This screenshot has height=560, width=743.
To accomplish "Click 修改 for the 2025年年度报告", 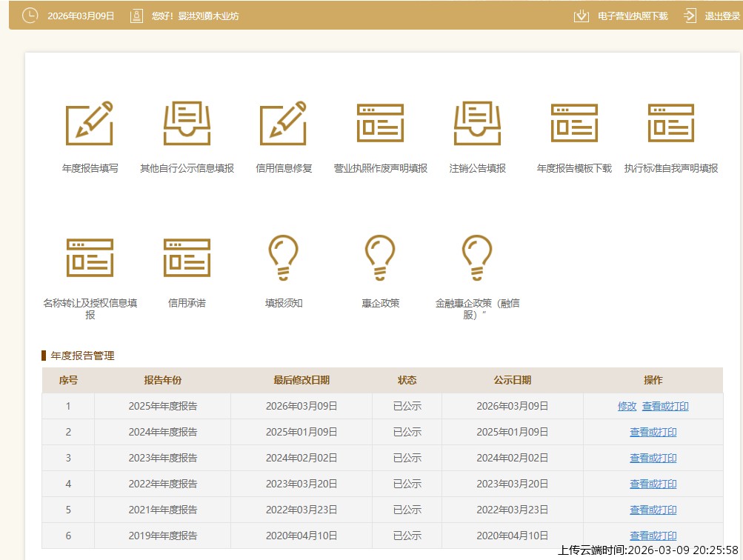I will click(x=627, y=406).
